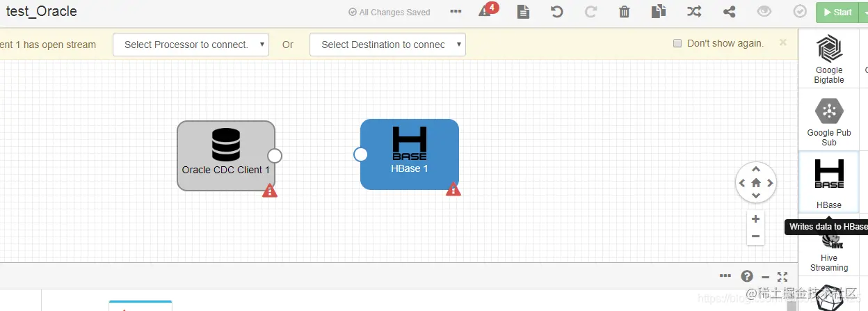
Task: Zoom out on the canvas
Action: pyautogui.click(x=755, y=237)
